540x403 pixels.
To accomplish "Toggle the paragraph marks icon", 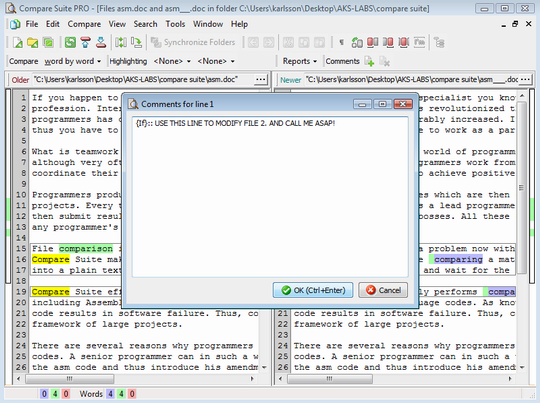I will point(341,42).
